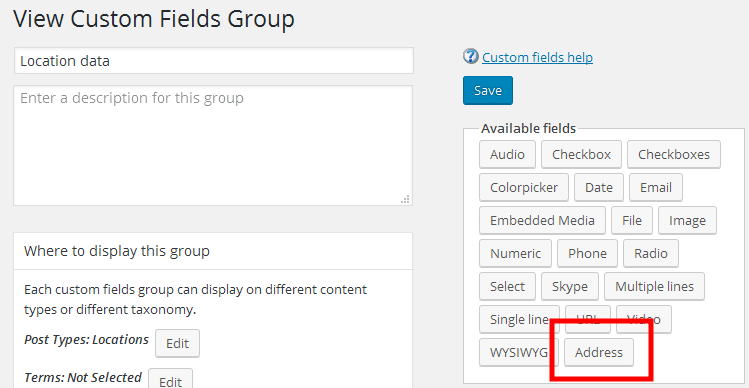
Task: Add a Select field
Action: [x=507, y=286]
